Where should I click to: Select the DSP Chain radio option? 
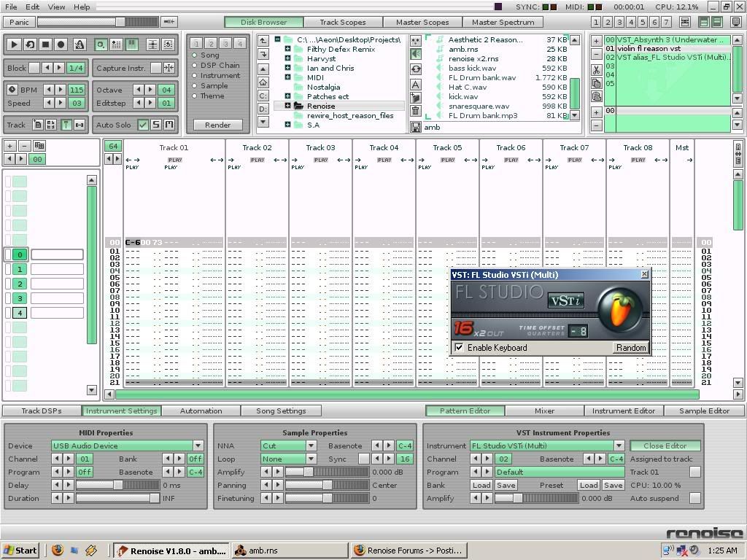194,65
